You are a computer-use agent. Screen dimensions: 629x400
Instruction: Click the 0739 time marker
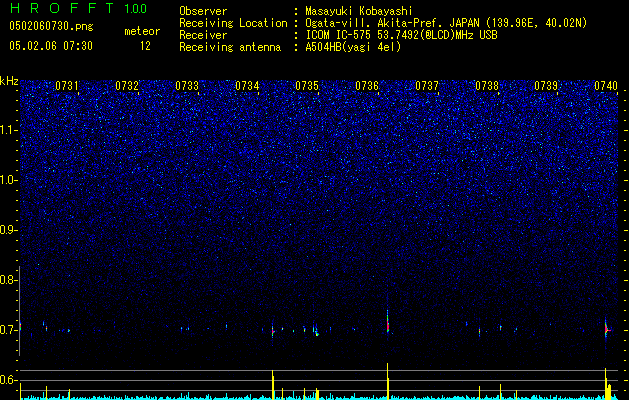546,86
